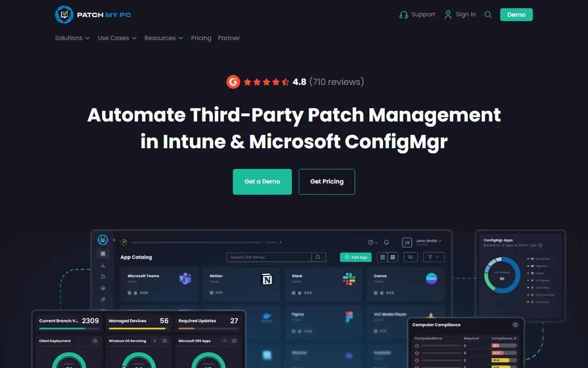Viewport: 588px width, 368px height.
Task: Select the download sidebar icon
Action: [x=103, y=265]
